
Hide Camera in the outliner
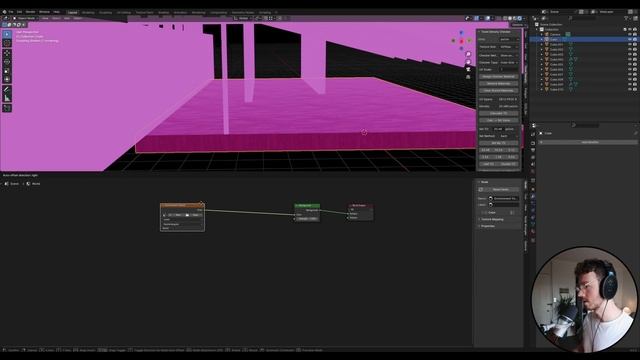coord(630,34)
